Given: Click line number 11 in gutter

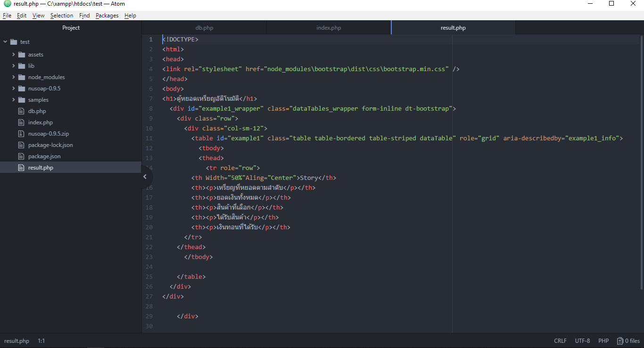Looking at the screenshot, I should pos(149,138).
